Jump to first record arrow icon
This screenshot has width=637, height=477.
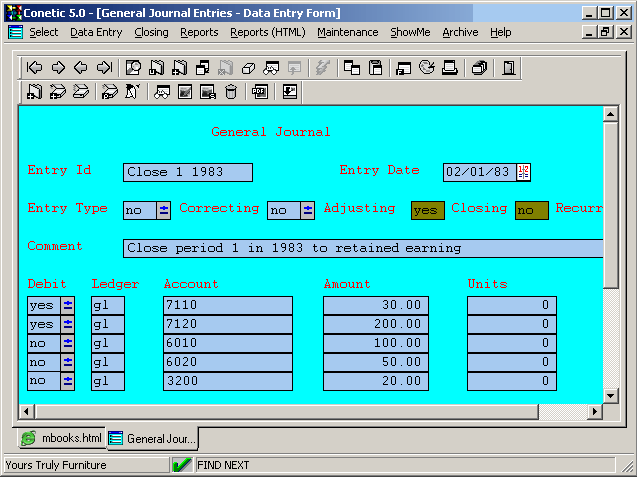(34, 68)
